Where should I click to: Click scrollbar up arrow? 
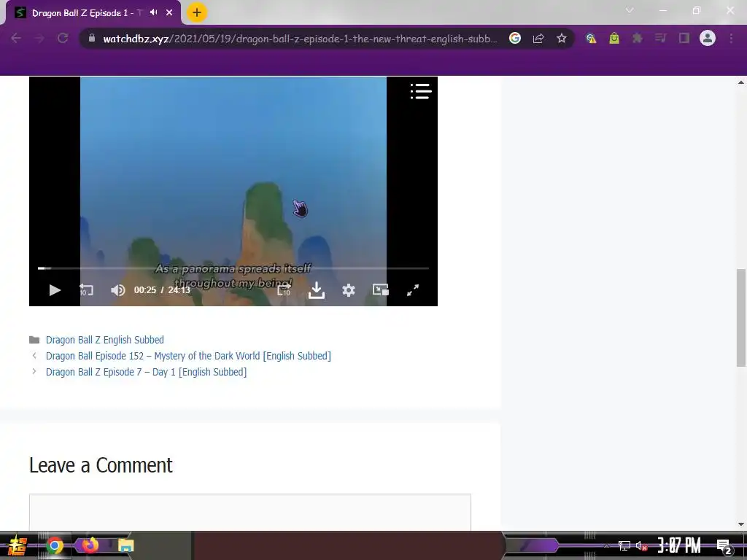point(741,82)
